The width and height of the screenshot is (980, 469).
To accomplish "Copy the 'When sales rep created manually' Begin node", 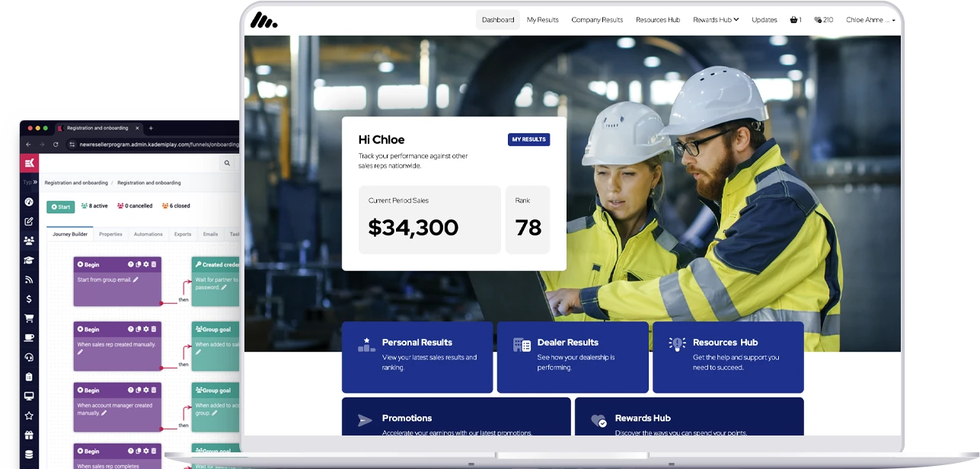I will click(x=139, y=329).
